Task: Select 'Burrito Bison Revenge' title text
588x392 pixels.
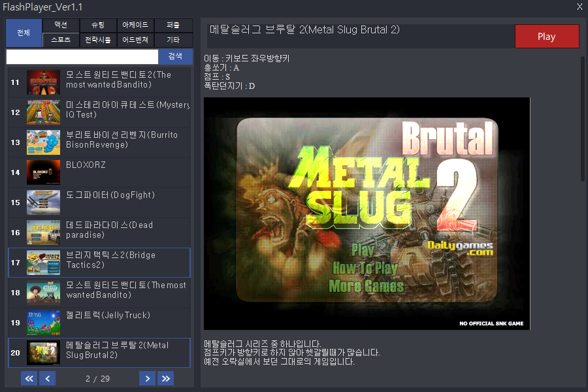Action: coord(122,140)
